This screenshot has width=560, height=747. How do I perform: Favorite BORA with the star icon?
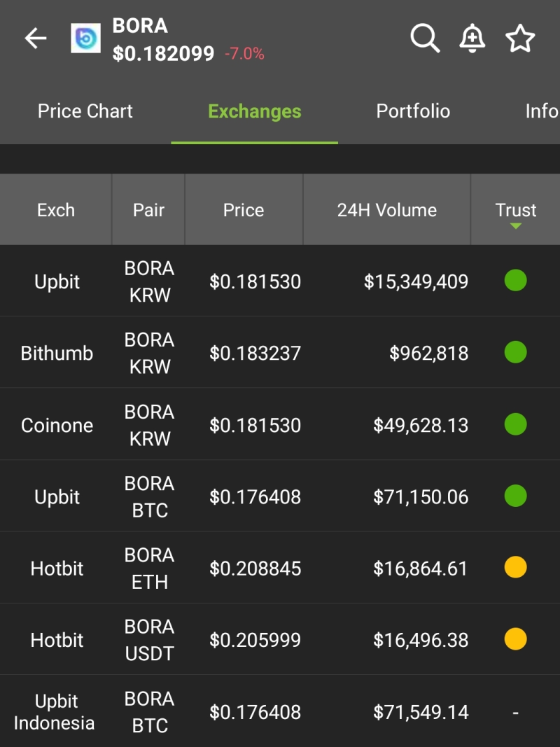click(520, 39)
